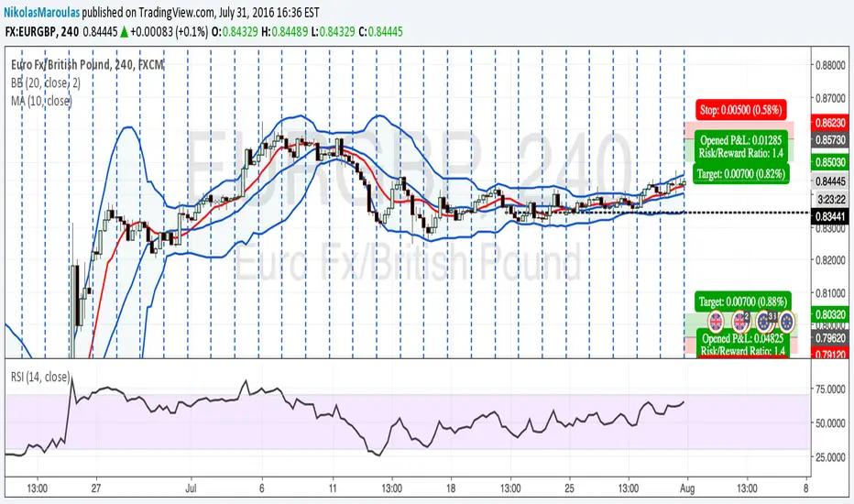Click the red Stop: 0.00500 (0.58%) label
Image resolution: width=854 pixels, height=504 pixels.
pyautogui.click(x=740, y=110)
